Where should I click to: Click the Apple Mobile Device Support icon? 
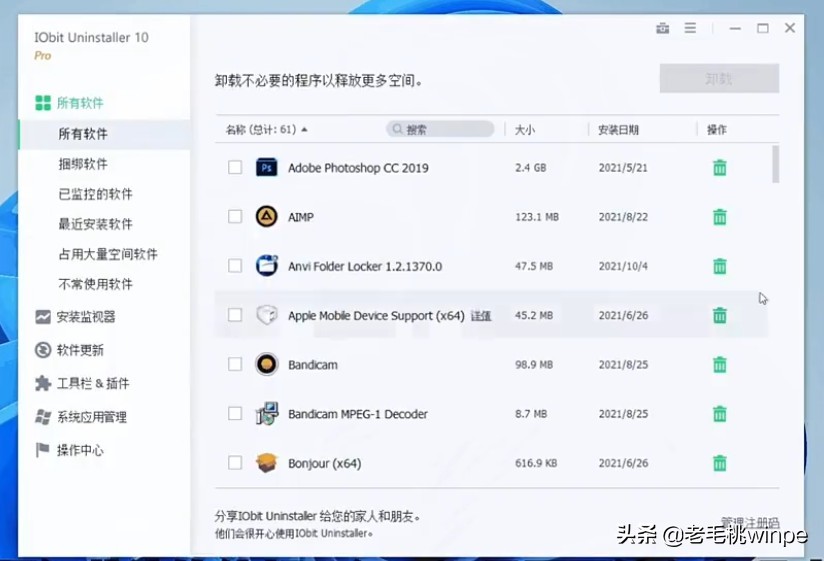[x=266, y=315]
